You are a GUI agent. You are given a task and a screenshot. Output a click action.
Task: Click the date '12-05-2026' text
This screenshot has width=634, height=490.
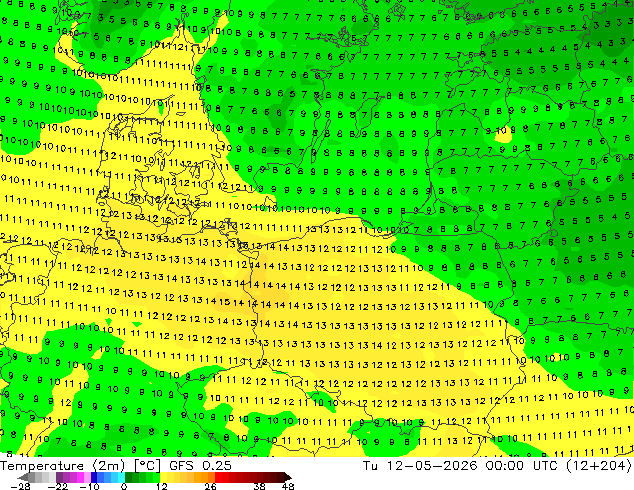pyautogui.click(x=432, y=466)
